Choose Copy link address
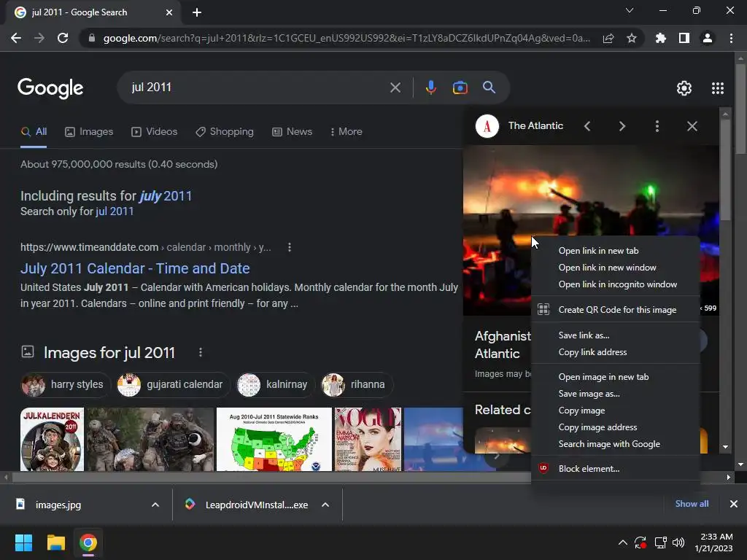 [x=616, y=352]
